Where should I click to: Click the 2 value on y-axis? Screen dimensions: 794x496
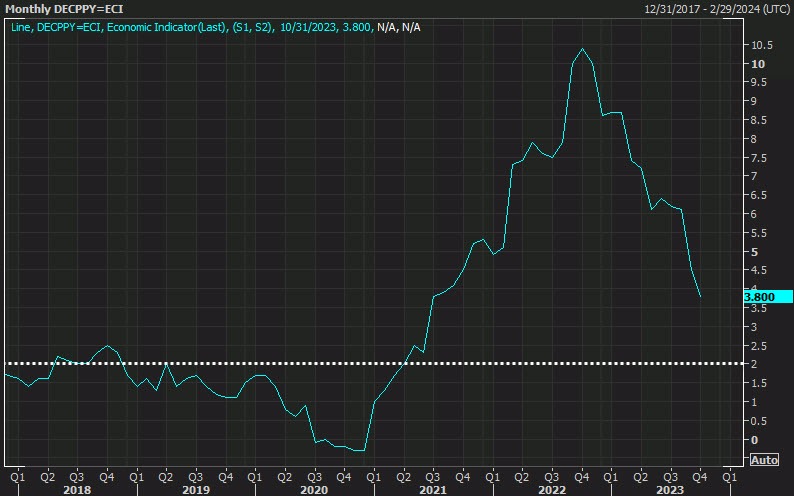754,365
